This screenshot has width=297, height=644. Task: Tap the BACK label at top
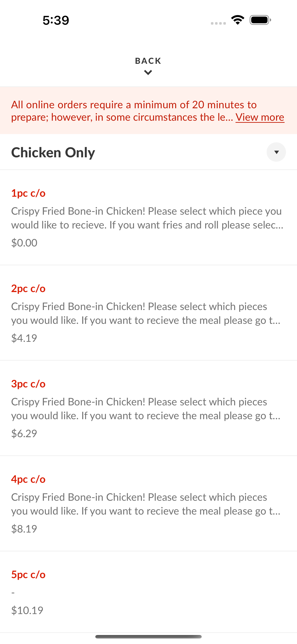(148, 61)
